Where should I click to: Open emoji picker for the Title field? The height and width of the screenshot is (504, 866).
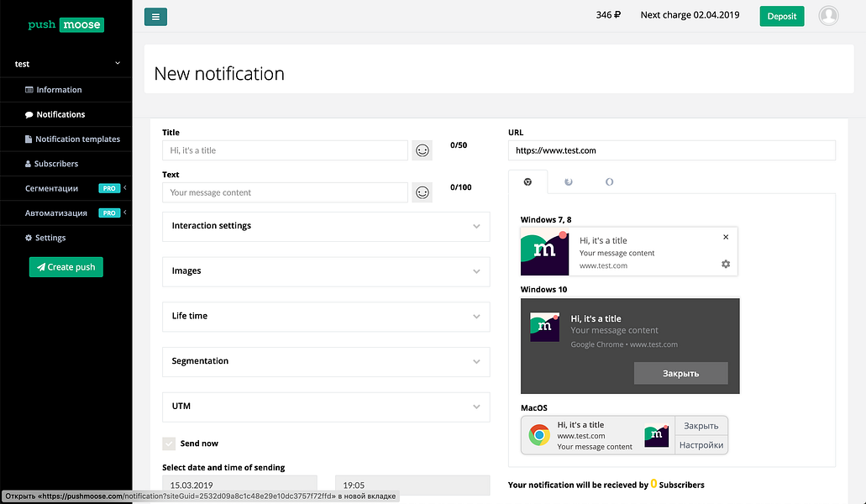pyautogui.click(x=422, y=150)
